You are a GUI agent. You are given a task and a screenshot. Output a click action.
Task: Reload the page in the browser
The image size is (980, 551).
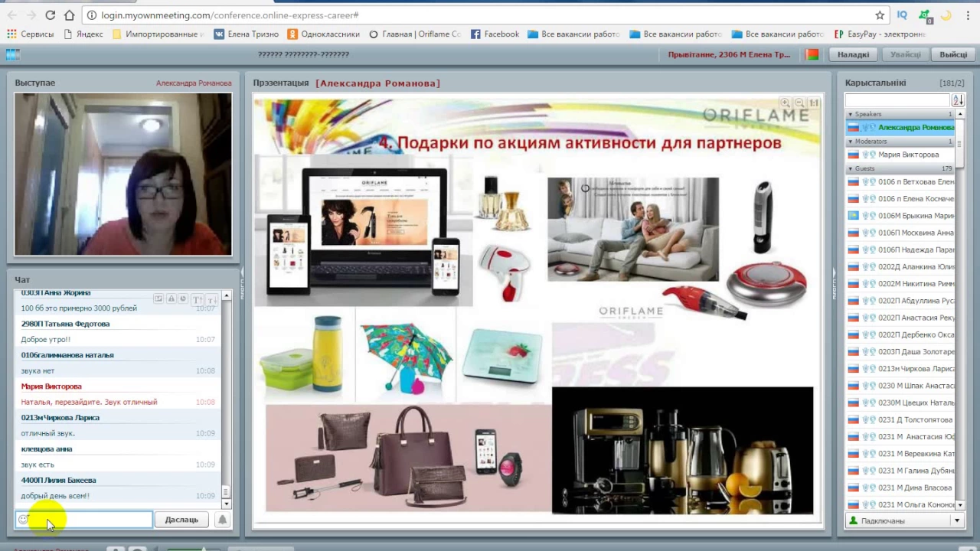pyautogui.click(x=50, y=15)
